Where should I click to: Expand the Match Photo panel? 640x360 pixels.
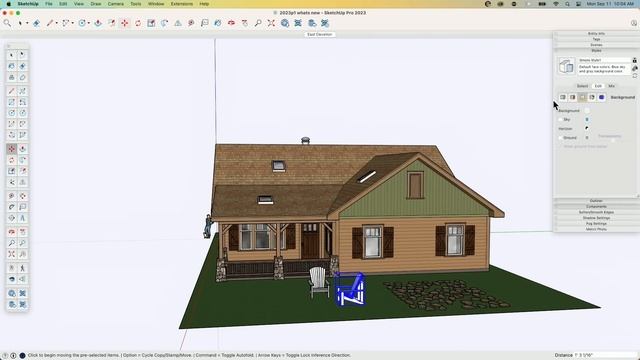(596, 229)
